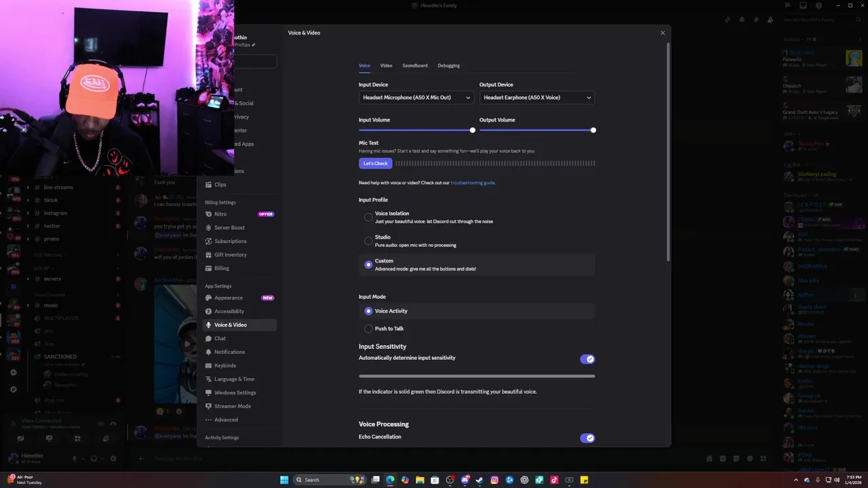Image resolution: width=868 pixels, height=488 pixels.
Task: Open Task View from taskbar
Action: (376, 480)
